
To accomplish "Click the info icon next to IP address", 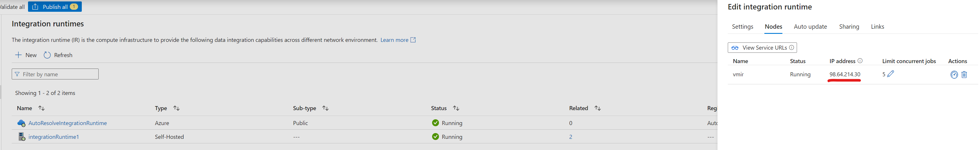I will point(860,61).
